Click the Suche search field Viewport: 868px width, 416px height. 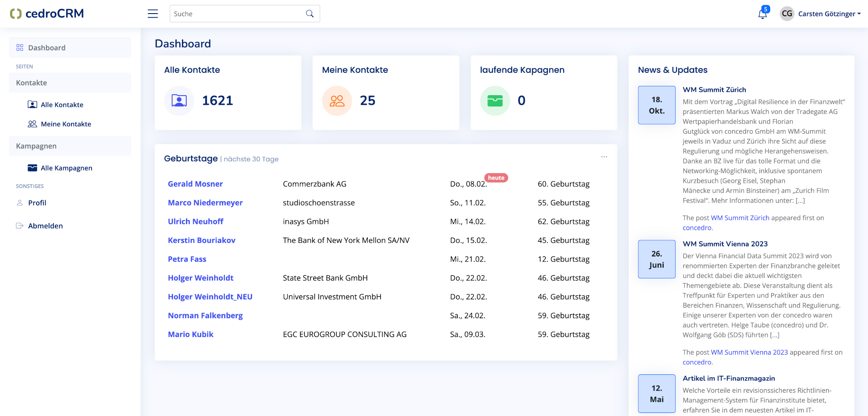[237, 14]
